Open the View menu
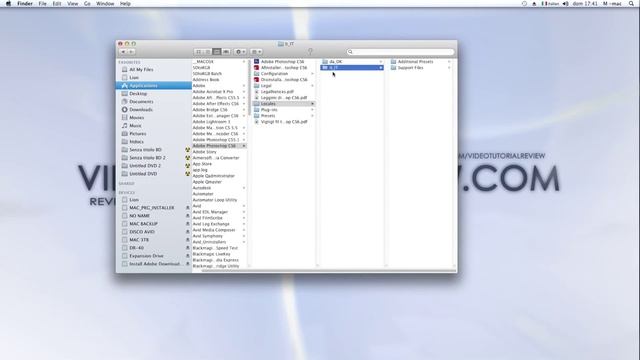 73,3
